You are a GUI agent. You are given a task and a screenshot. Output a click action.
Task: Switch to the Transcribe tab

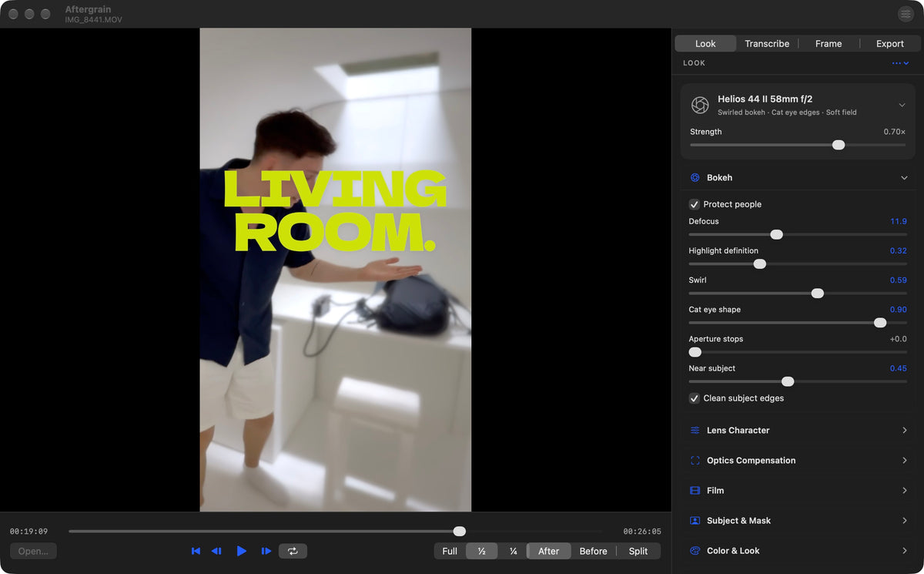tap(767, 44)
